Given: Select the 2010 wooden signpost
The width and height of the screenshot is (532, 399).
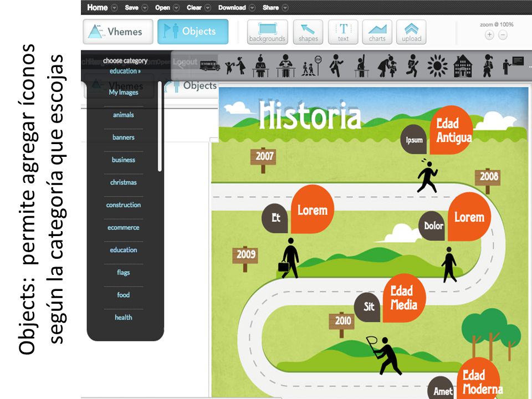Looking at the screenshot, I should tap(342, 325).
